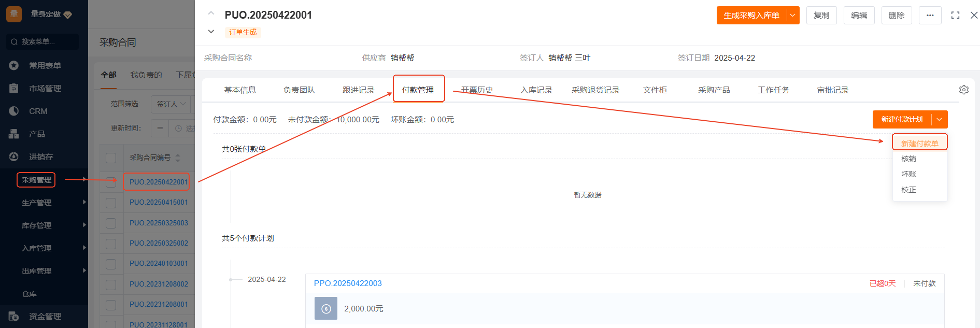The height and width of the screenshot is (328, 980).
Task: Open the 签订人 range filter dropdown
Action: [x=171, y=104]
